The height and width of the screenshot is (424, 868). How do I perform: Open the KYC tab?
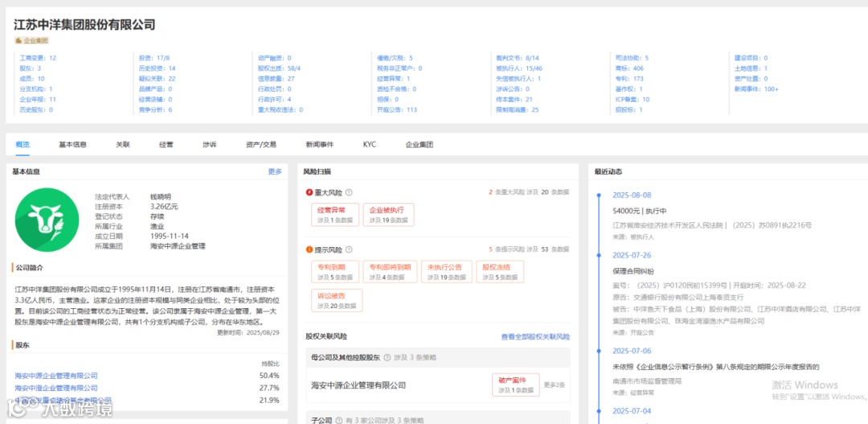click(x=370, y=144)
